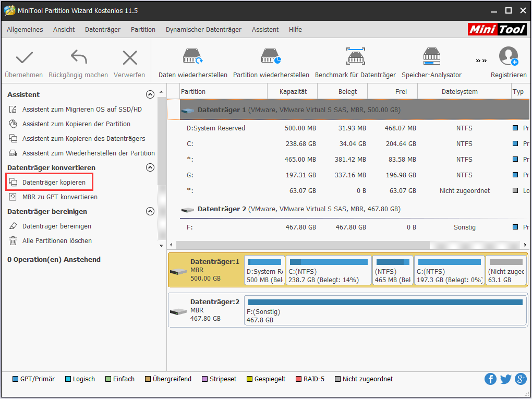Viewport: 532px width, 399px height.
Task: Click the Verwerfen X icon
Action: tap(129, 57)
